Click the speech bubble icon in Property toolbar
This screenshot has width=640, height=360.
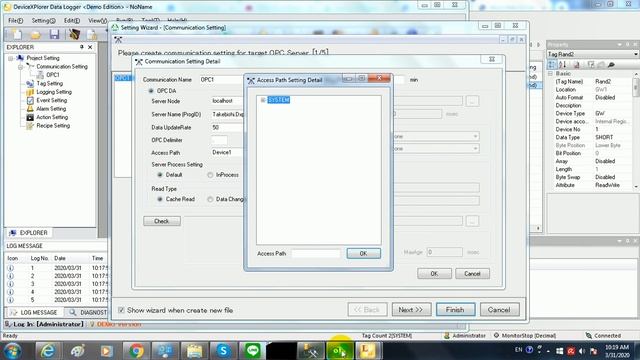(x=611, y=65)
